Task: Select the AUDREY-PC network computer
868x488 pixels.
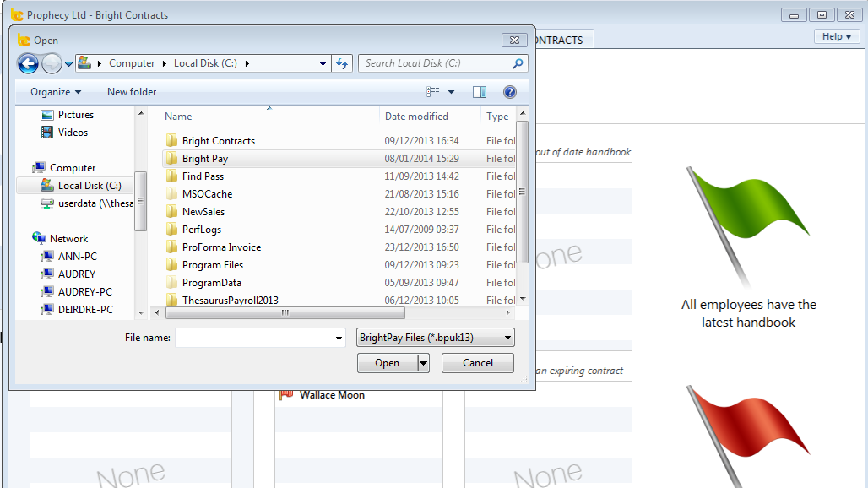Action: tap(84, 291)
